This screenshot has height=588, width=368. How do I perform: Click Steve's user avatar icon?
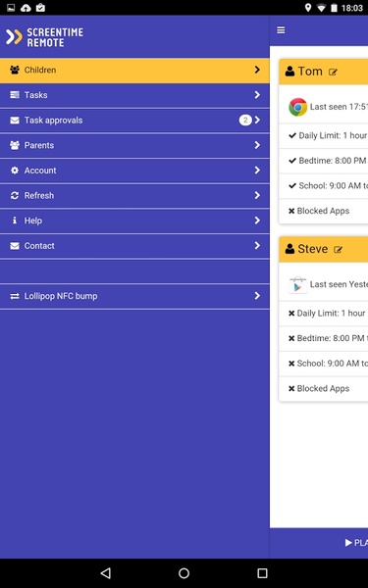click(x=289, y=249)
